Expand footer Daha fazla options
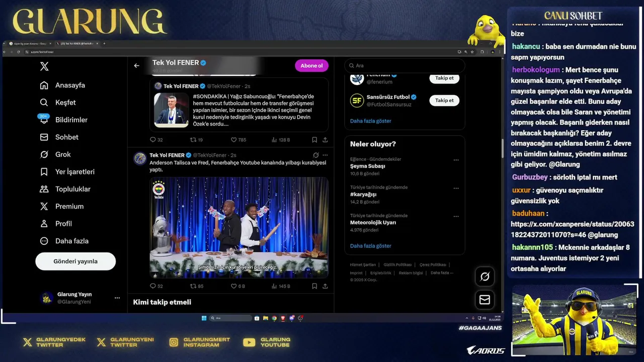The width and height of the screenshot is (644, 362). coord(442,273)
